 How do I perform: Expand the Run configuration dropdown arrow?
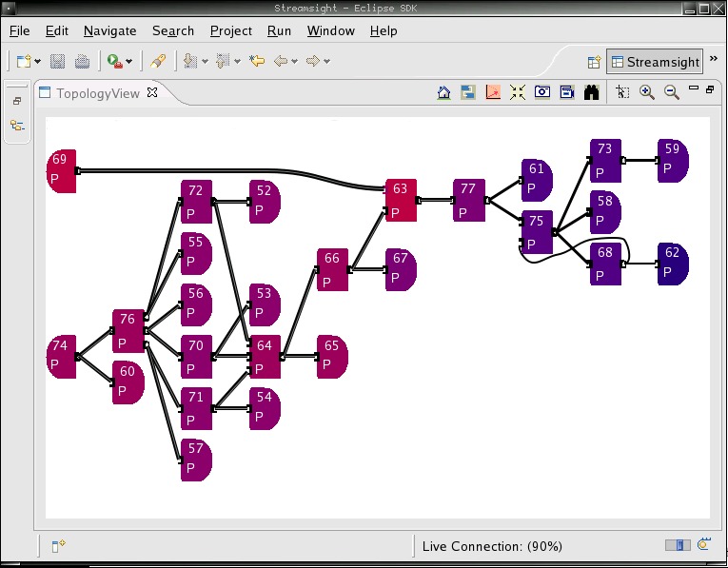[129, 62]
